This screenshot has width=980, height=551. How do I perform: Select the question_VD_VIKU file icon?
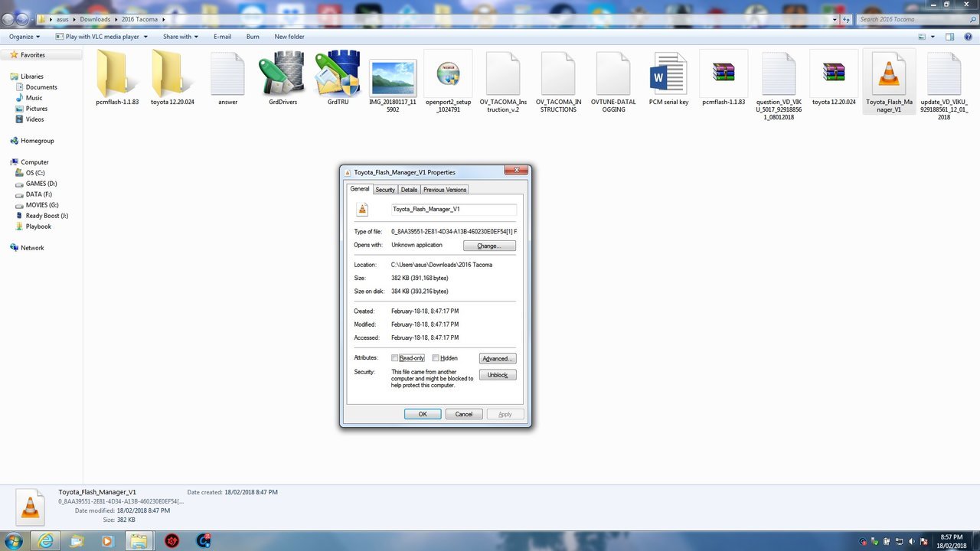(779, 74)
